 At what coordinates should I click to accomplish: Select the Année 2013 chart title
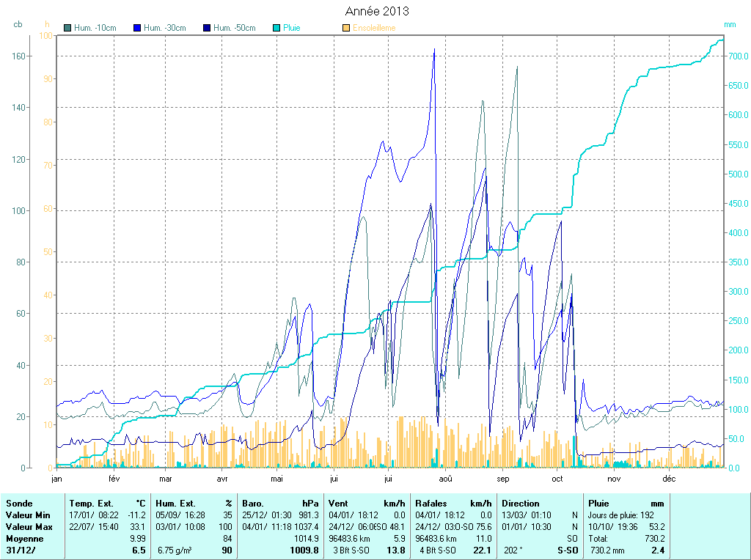point(377,11)
